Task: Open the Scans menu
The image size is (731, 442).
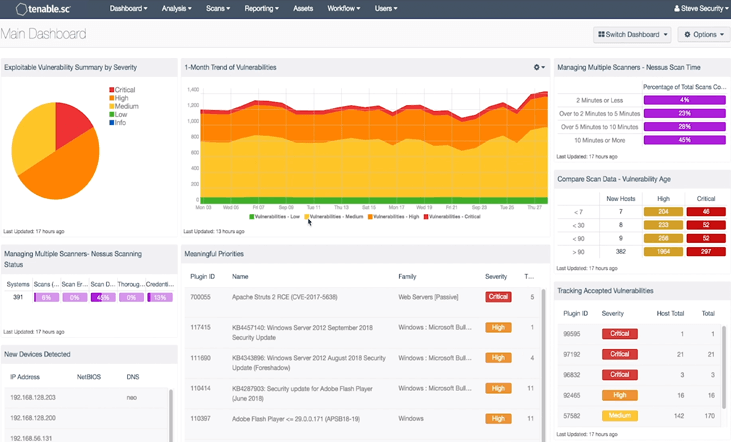Action: pyautogui.click(x=218, y=8)
